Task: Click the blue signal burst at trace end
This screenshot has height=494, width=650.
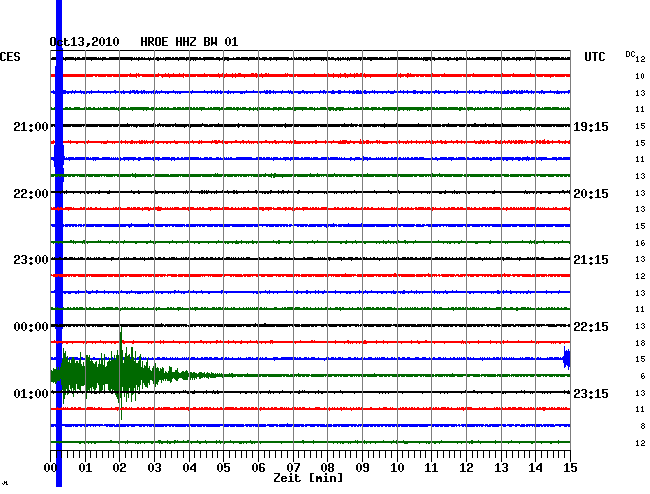Action: pyautogui.click(x=567, y=358)
